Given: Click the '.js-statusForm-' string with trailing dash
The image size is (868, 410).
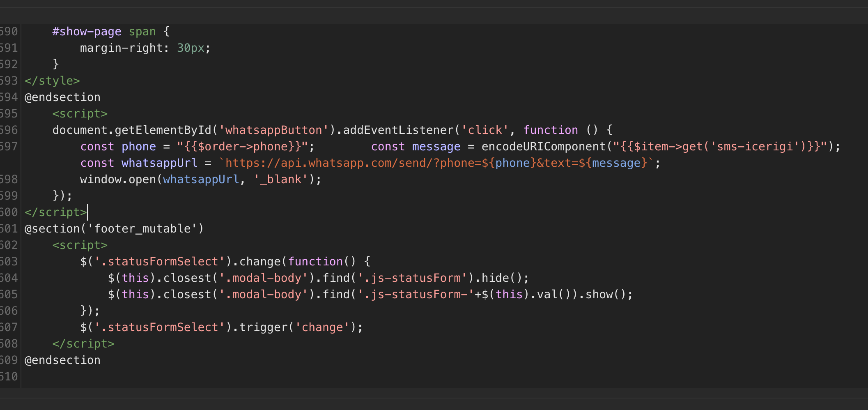Looking at the screenshot, I should click(416, 295).
